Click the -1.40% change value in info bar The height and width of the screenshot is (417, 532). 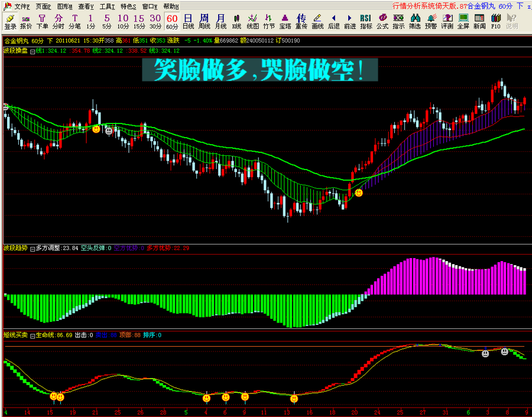click(203, 41)
